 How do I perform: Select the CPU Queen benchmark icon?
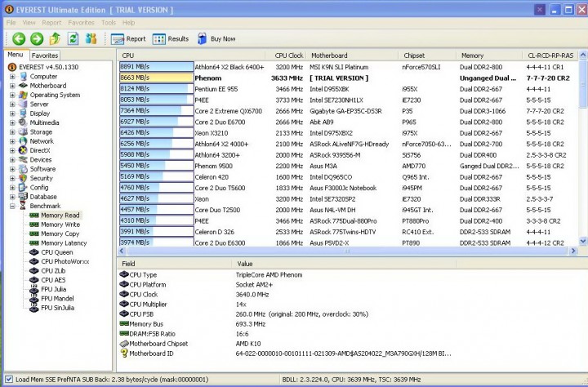34,252
